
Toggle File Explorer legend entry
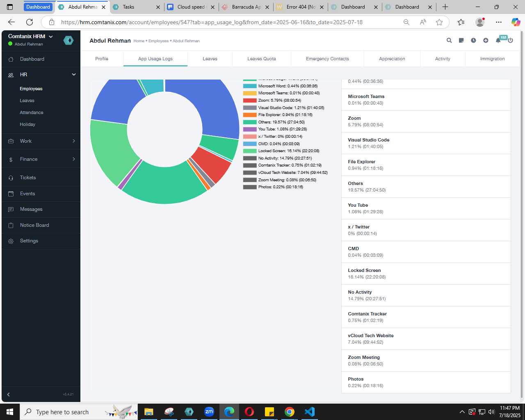click(278, 115)
